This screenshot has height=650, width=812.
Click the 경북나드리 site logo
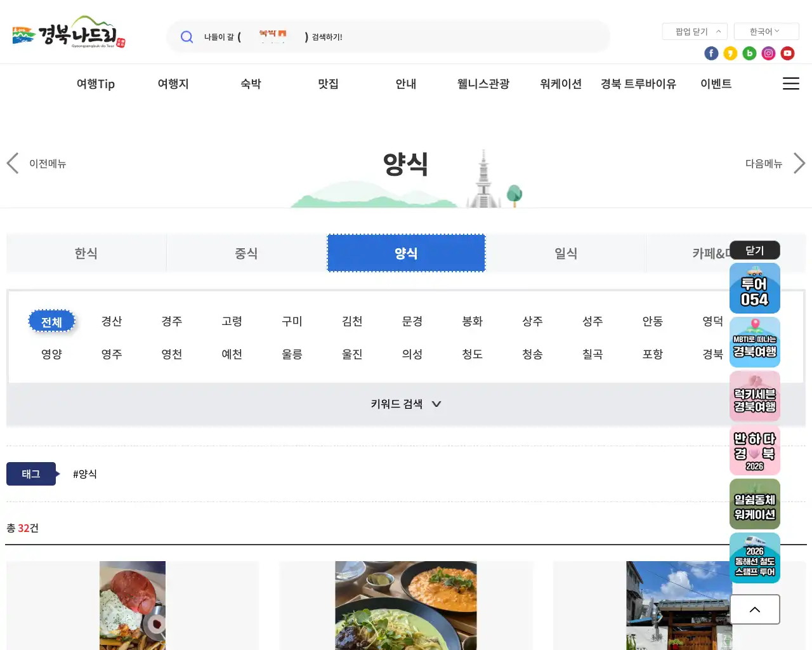(x=69, y=32)
